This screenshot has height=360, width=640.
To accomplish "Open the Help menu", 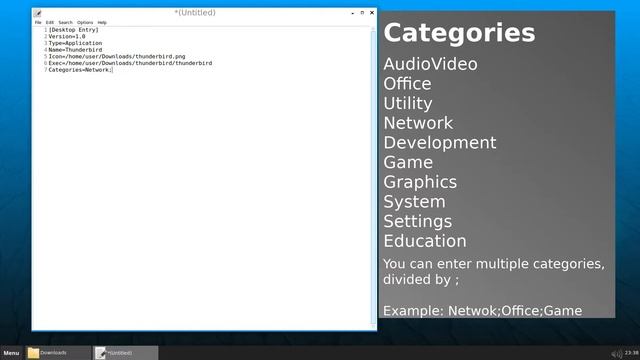I will point(102,22).
